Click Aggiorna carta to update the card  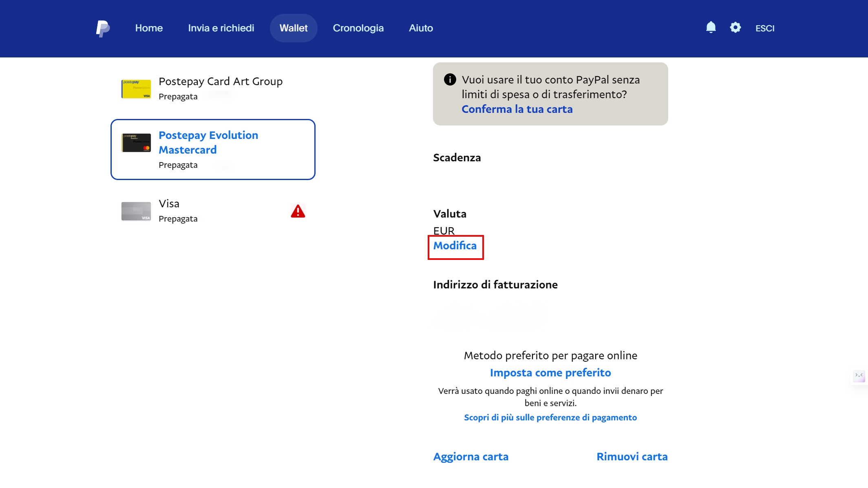pos(470,456)
